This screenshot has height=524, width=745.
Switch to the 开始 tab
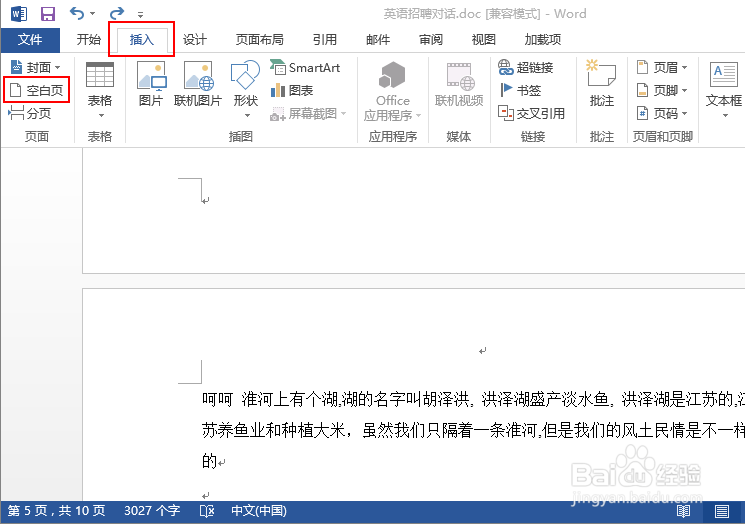pyautogui.click(x=89, y=39)
